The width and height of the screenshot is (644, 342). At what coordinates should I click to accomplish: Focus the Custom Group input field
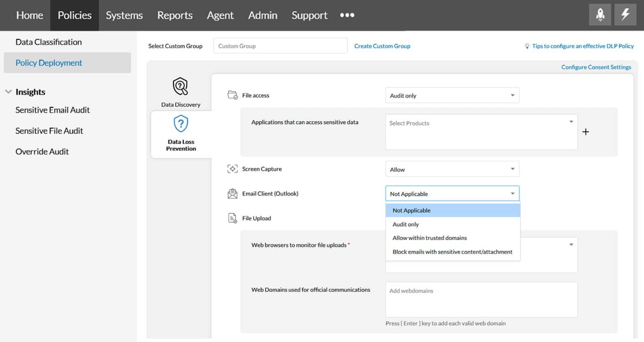click(x=280, y=46)
